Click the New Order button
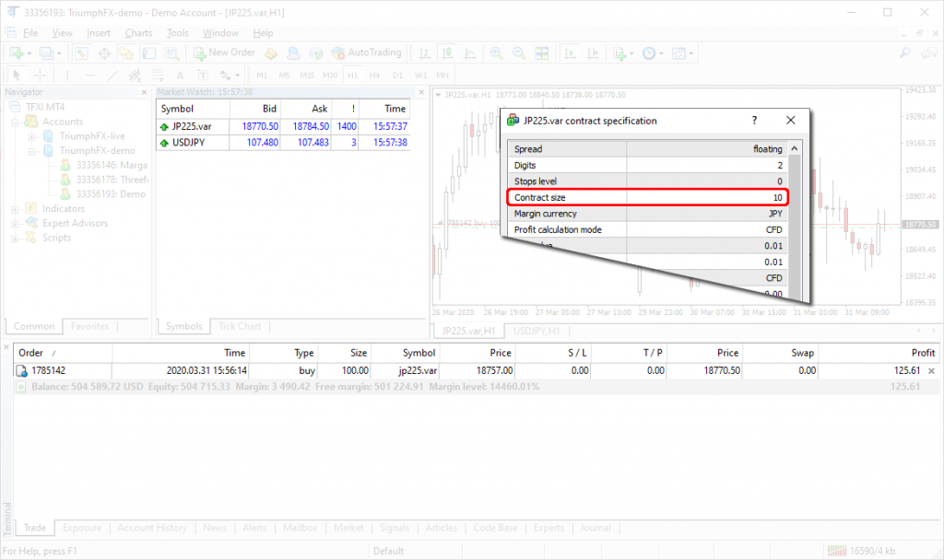944x560 pixels. click(x=224, y=52)
